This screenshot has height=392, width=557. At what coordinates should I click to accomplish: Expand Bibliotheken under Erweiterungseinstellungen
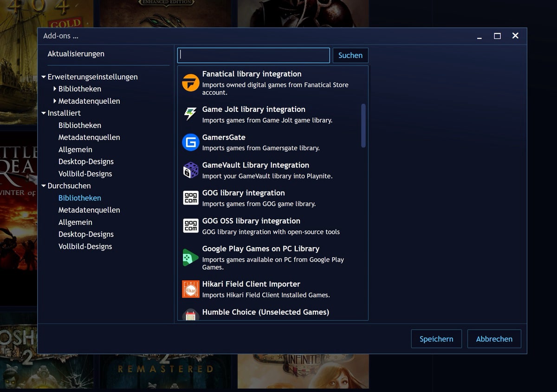pyautogui.click(x=55, y=89)
